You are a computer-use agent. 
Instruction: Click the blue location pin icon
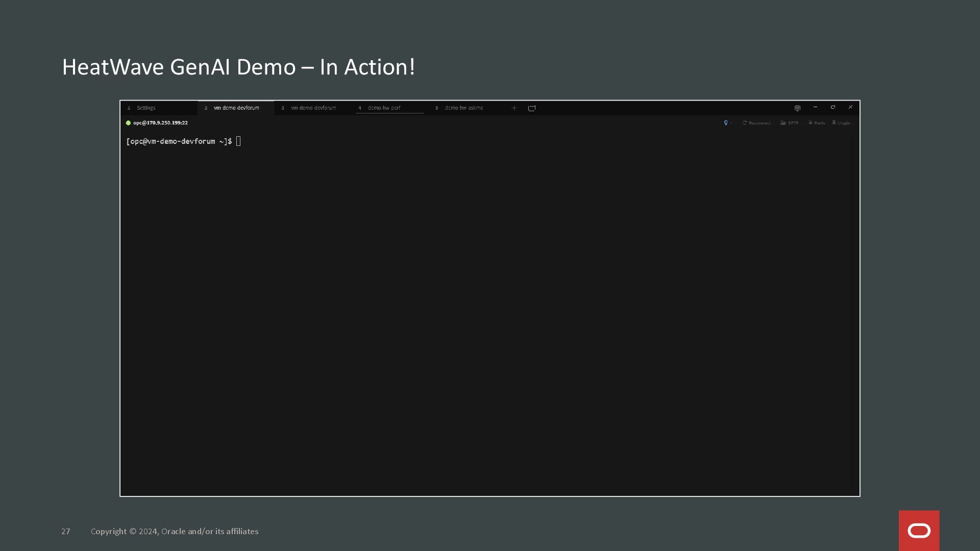coord(725,123)
